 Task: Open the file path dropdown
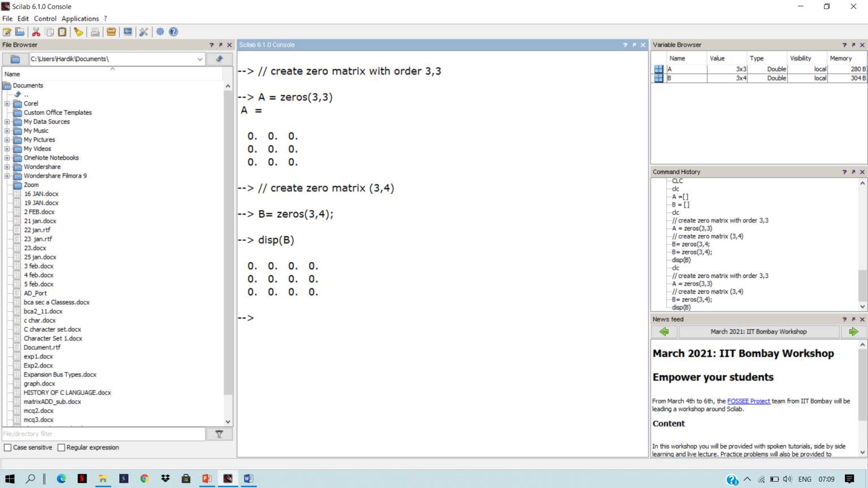(199, 59)
